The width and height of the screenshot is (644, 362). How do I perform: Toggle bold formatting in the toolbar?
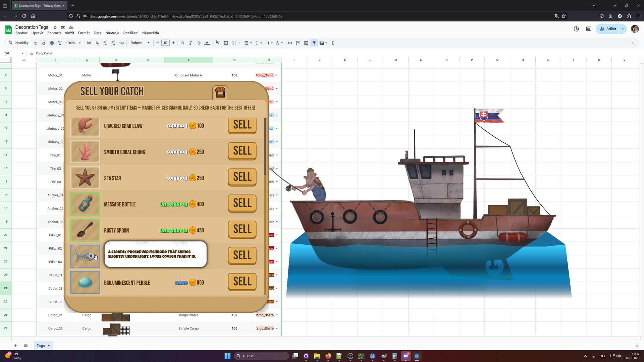[182, 43]
